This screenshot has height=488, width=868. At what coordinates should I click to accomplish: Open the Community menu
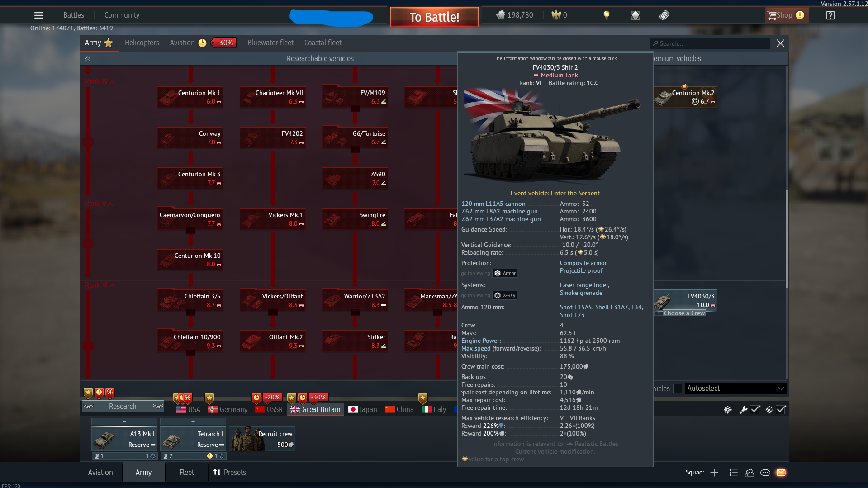(x=122, y=15)
